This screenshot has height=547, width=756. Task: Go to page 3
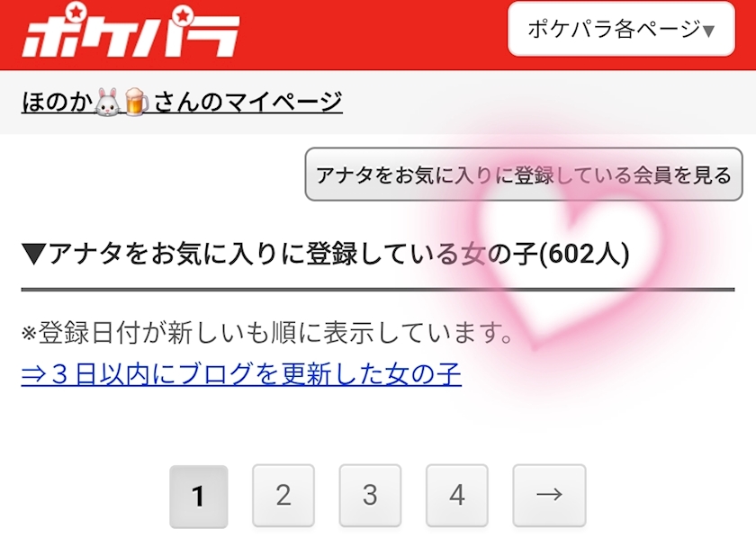click(370, 496)
